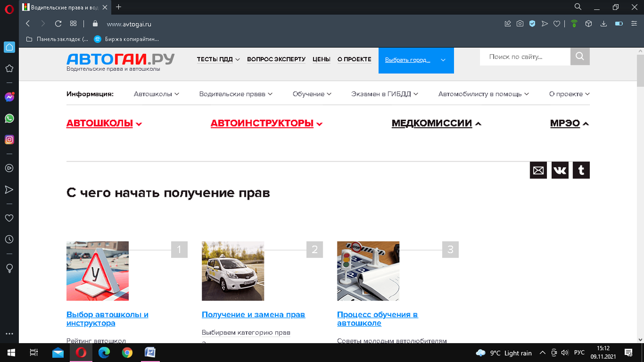Expand the Автошколы item in Информация row
Screen dimensions: 644x362
pyautogui.click(x=156, y=94)
